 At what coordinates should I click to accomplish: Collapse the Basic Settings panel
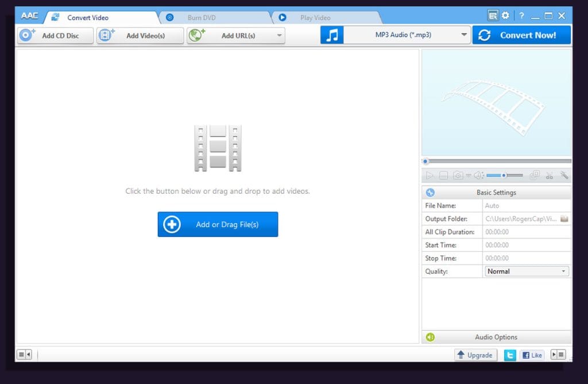point(497,192)
